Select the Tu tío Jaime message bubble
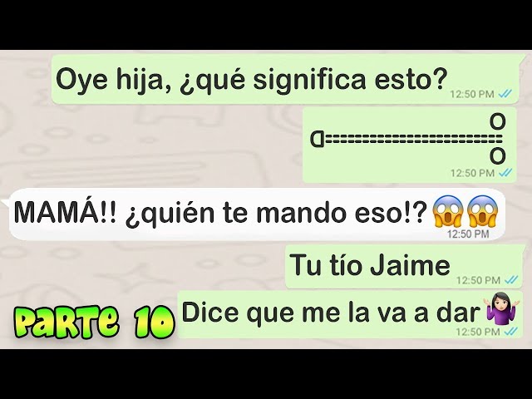The height and width of the screenshot is (399, 532). click(x=403, y=267)
